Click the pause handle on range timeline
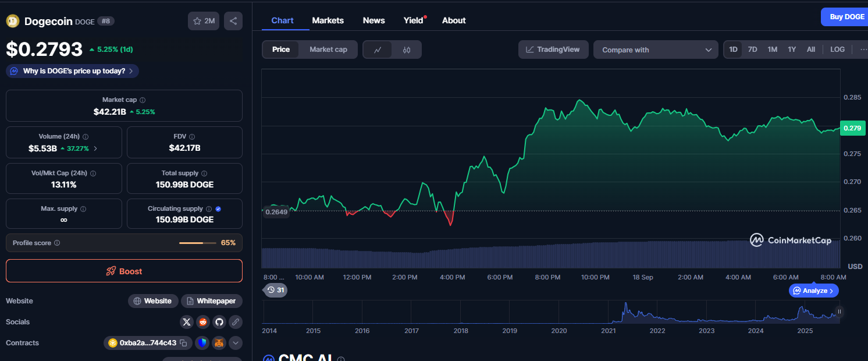 [x=839, y=312]
